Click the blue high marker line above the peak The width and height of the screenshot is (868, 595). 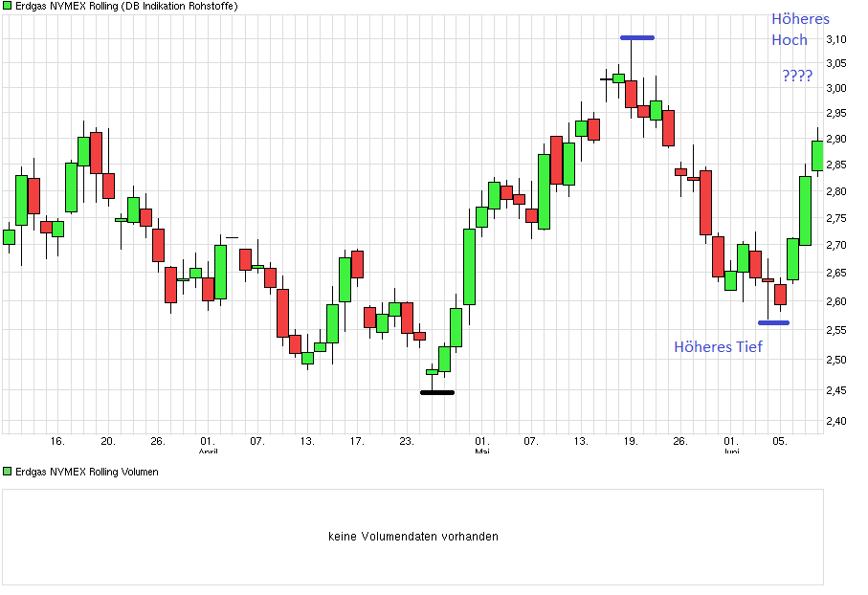pyautogui.click(x=637, y=37)
